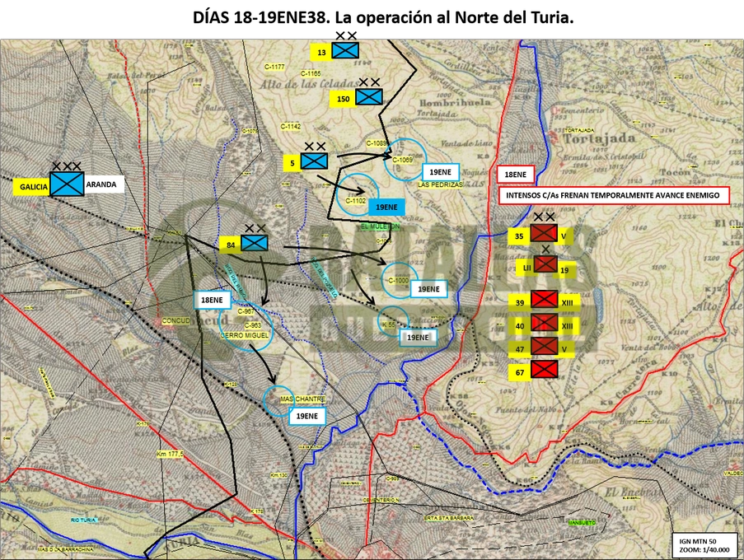The image size is (744, 560).
Task: Click the K 55 label
Action: tap(389, 324)
